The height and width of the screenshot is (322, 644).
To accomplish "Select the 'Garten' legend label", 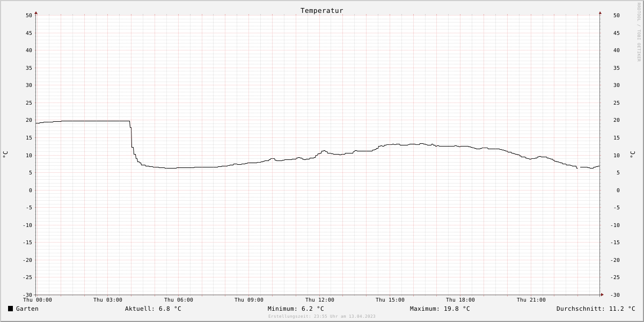I will pos(27,309).
